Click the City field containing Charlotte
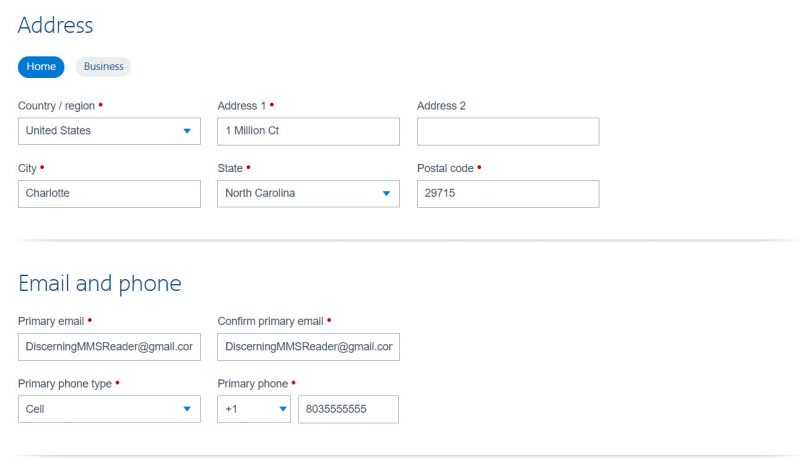 pos(109,194)
